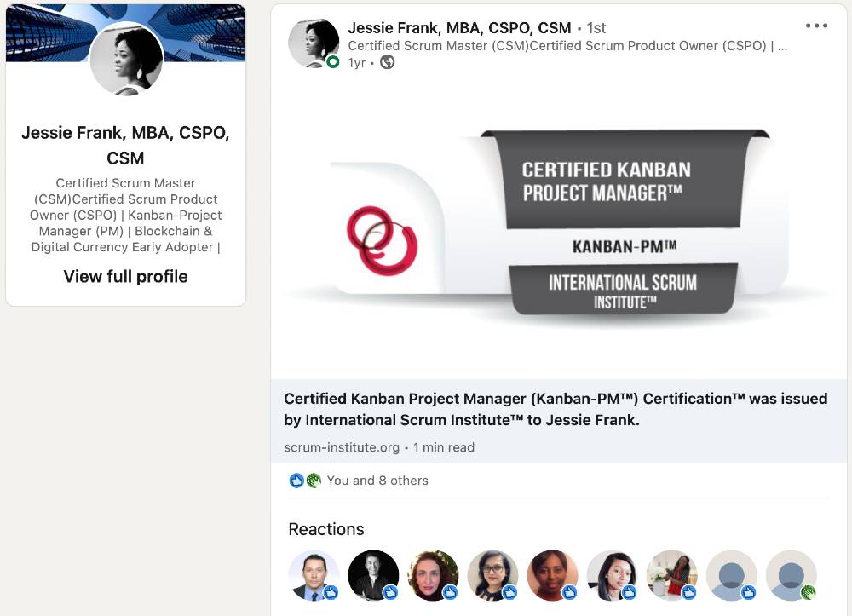Click the post header headline 'Certified Scrum Master (CSM)...'

click(x=567, y=46)
